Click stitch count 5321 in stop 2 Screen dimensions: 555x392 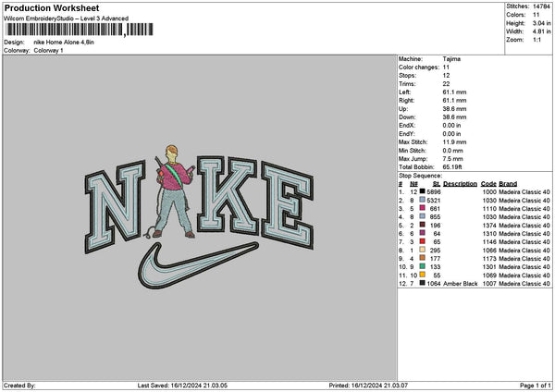(x=434, y=201)
